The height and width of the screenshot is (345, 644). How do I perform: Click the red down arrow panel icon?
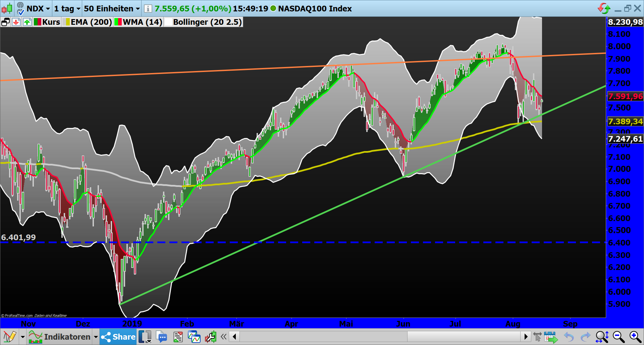[16, 22]
